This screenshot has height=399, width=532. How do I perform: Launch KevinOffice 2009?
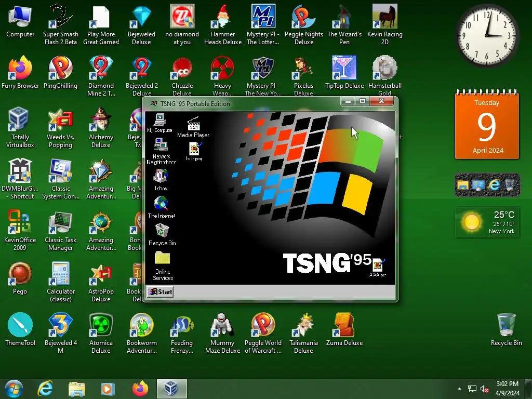tap(20, 230)
